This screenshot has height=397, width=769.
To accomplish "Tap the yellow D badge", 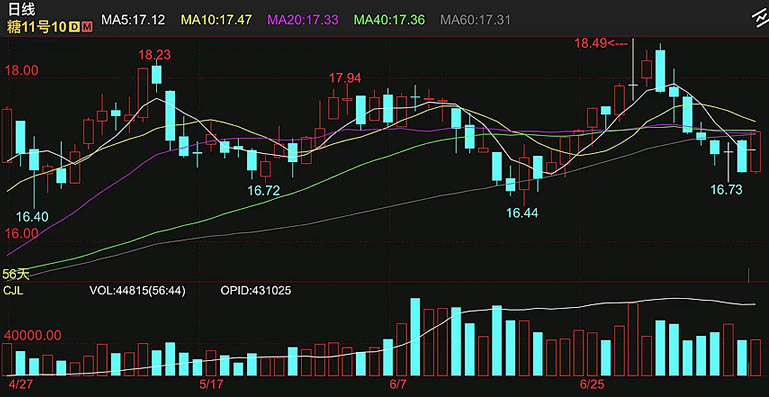I will tap(74, 26).
